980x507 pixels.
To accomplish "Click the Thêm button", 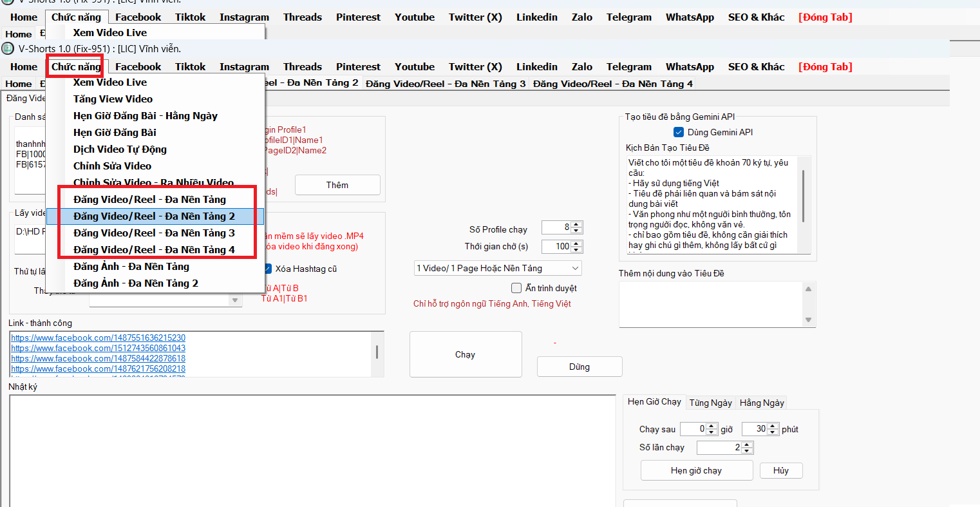I will pos(337,185).
